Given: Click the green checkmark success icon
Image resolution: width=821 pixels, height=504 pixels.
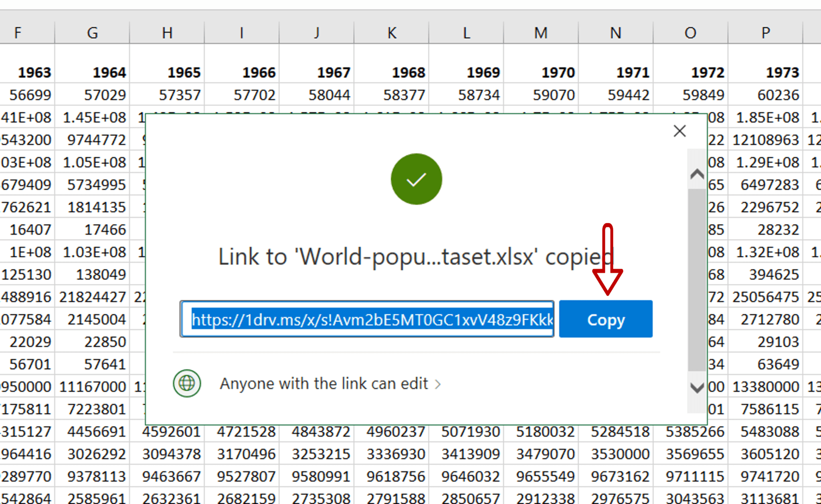Looking at the screenshot, I should click(416, 179).
